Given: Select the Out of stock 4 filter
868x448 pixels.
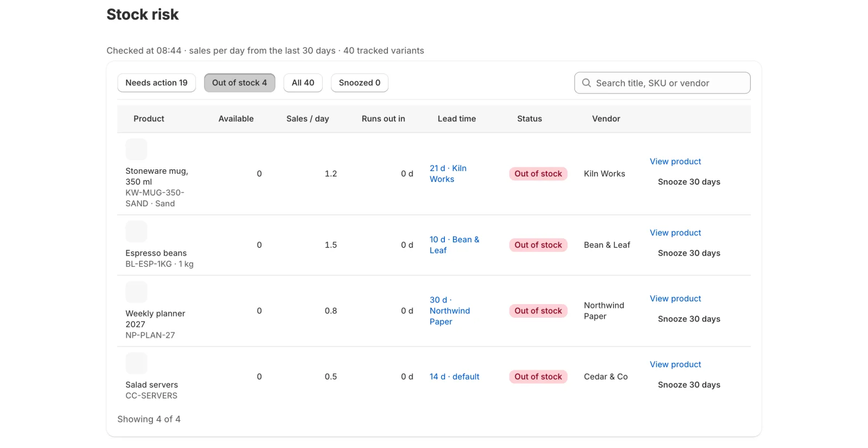Looking at the screenshot, I should pyautogui.click(x=239, y=83).
